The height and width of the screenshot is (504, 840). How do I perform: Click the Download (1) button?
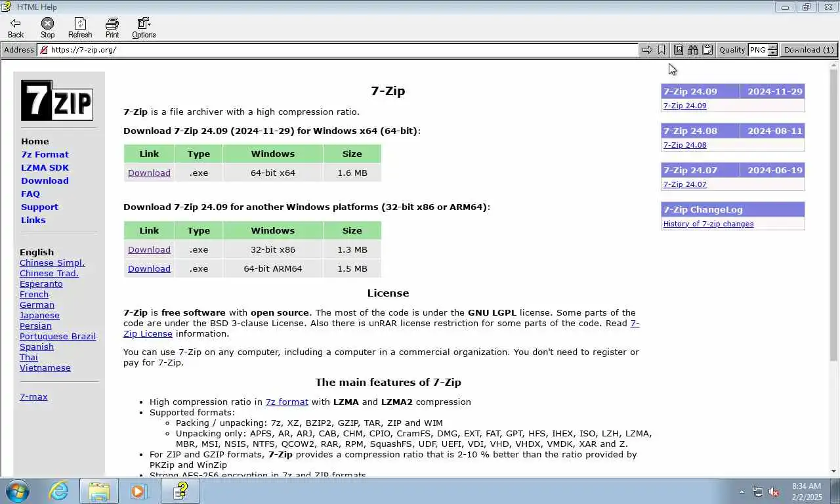[x=808, y=50]
